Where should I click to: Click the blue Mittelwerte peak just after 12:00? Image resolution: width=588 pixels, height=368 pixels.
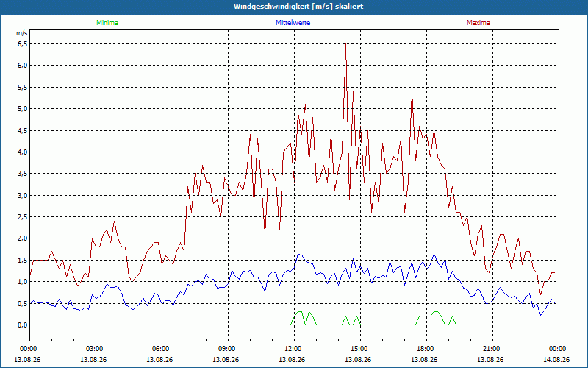pos(299,255)
